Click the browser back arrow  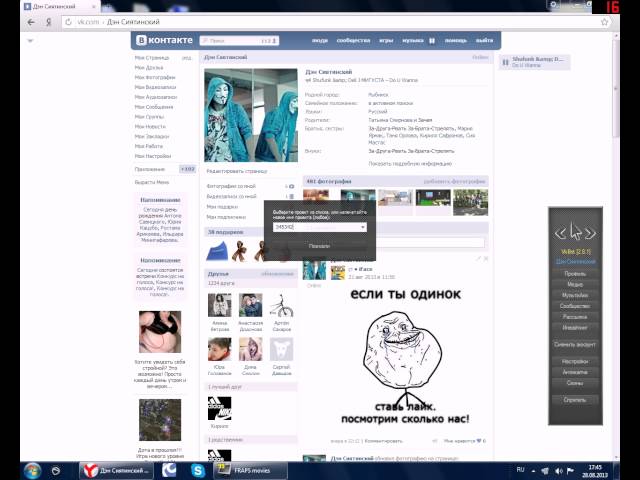(31, 22)
